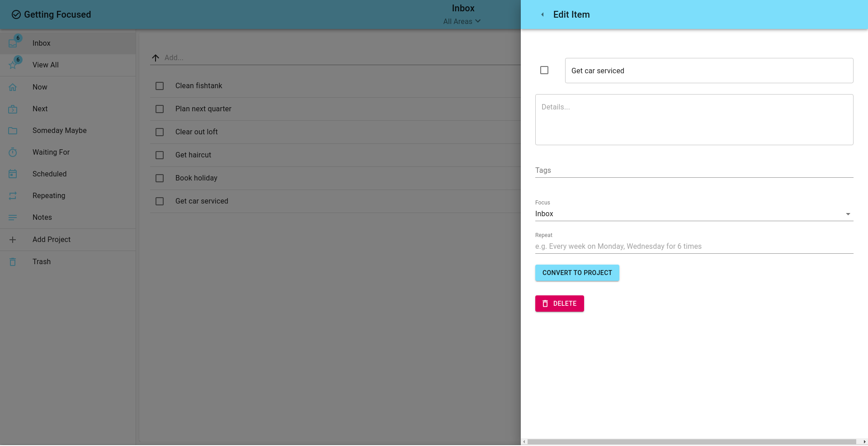Click the Getting Focused checkmark logo
The image size is (868, 446).
tap(16, 14)
